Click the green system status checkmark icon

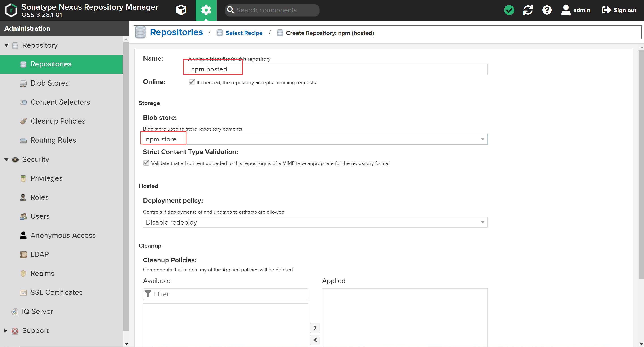point(509,10)
